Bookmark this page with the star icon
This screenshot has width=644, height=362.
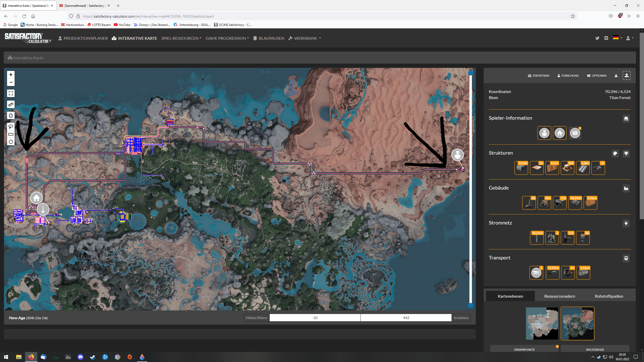(573, 16)
